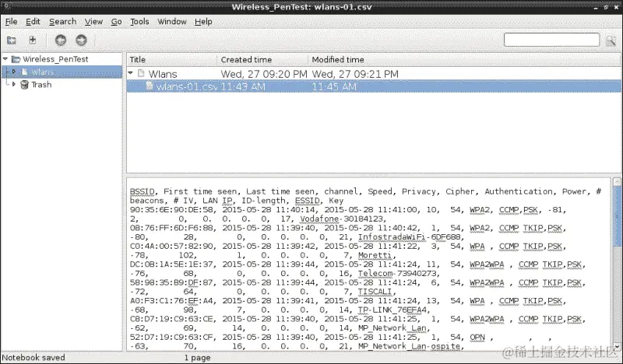Click the window menu icon in title bar
Image resolution: width=623 pixels, height=364 pixels.
pos(6,6)
